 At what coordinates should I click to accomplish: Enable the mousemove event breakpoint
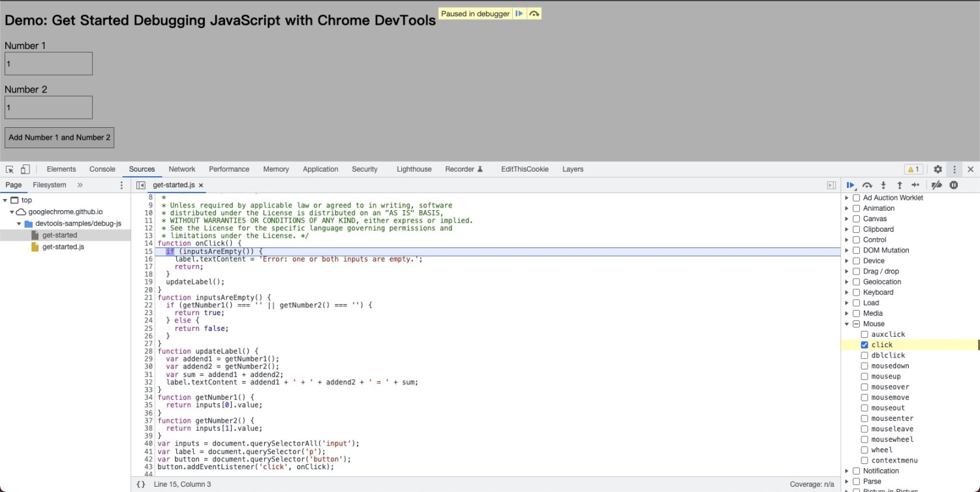(865, 397)
